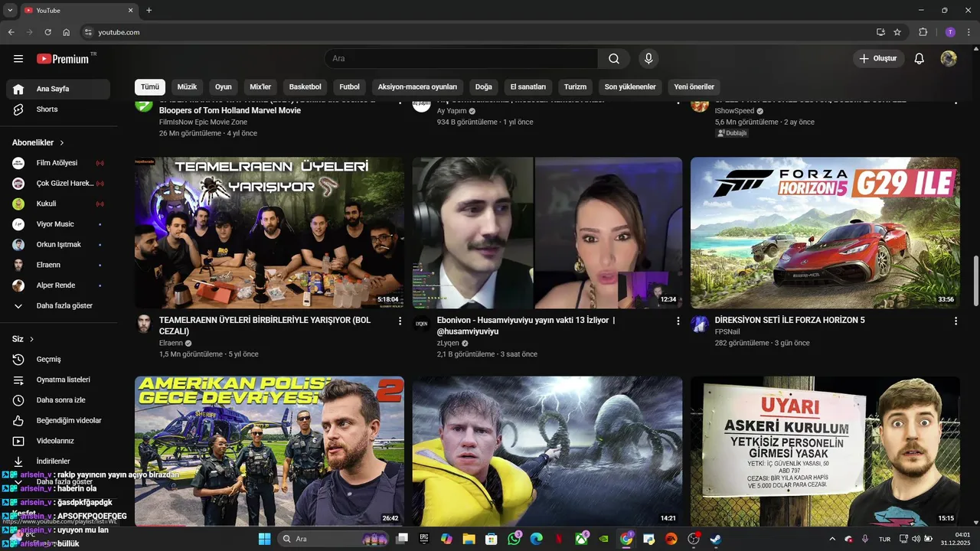Select the Aksiyon-macera oyunları chip
The width and height of the screenshot is (980, 551).
coord(417,86)
